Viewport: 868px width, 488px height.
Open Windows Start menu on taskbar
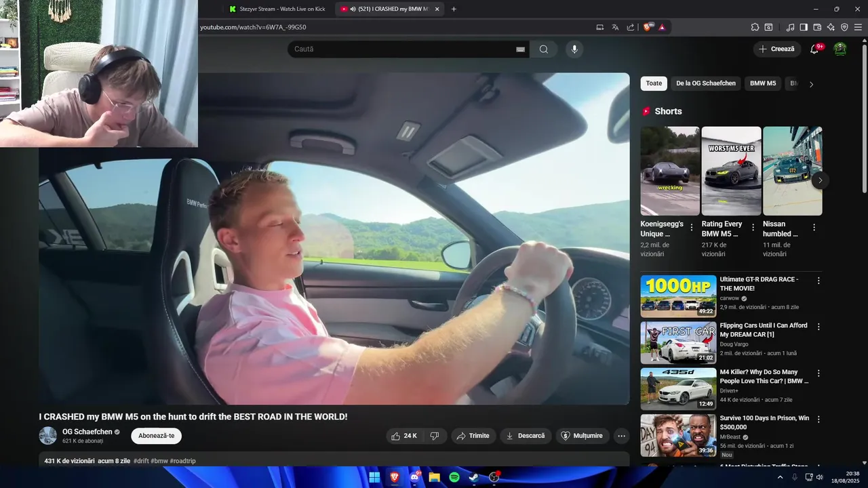[374, 477]
